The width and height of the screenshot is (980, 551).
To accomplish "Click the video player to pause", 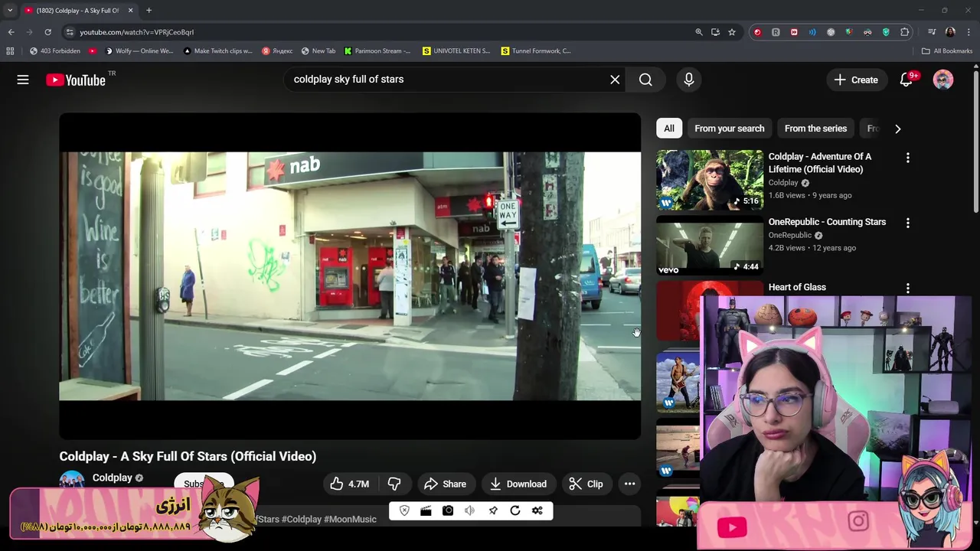I will [x=350, y=276].
